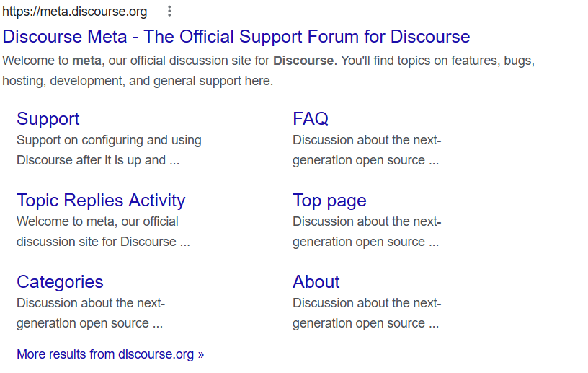Click the snippet text beneath Categories
Image resolution: width=588 pixels, height=373 pixels.
pyautogui.click(x=91, y=313)
